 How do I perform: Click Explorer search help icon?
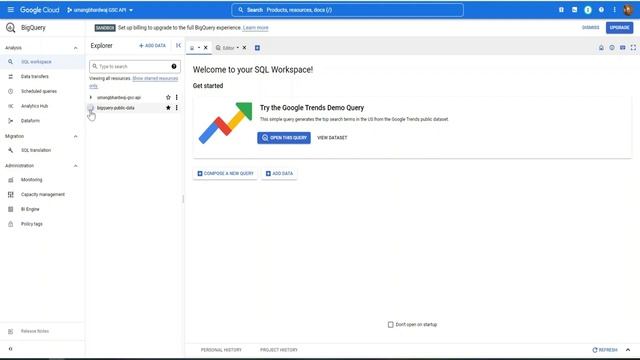[174, 66]
